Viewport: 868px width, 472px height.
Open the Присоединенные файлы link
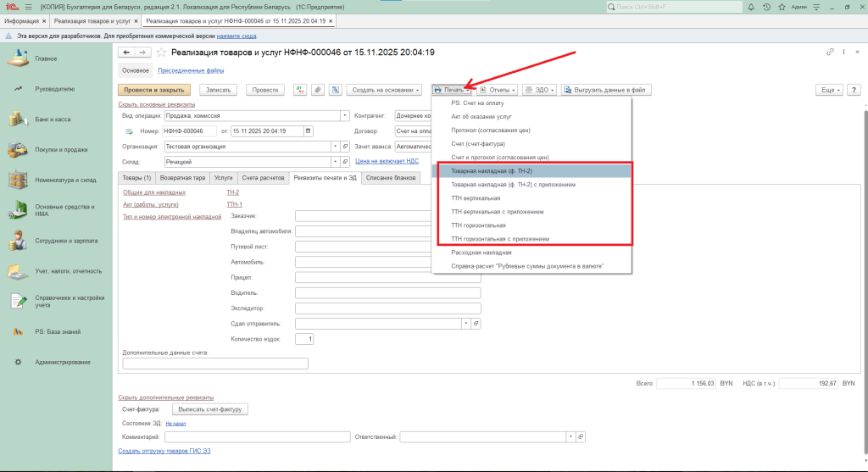[x=192, y=71]
